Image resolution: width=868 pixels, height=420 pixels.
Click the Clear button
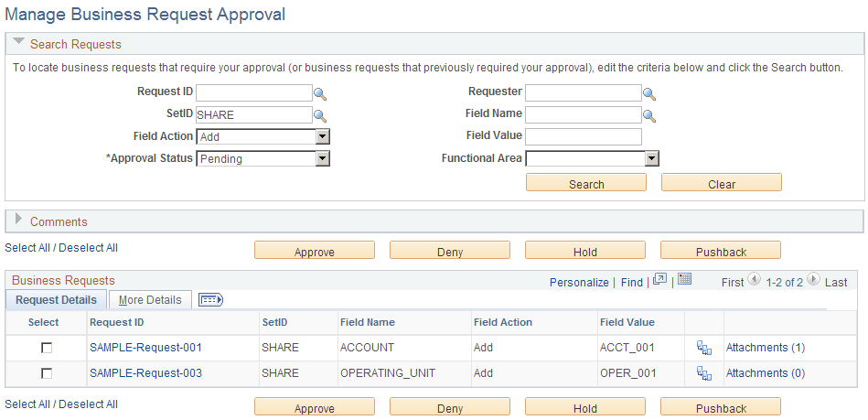(x=722, y=183)
